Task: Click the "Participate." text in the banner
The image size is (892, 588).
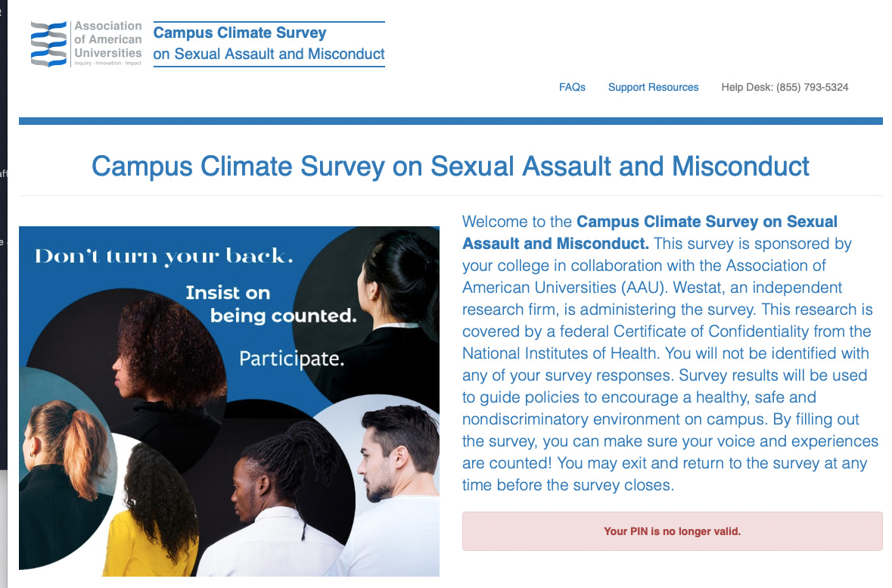Action: 291,357
